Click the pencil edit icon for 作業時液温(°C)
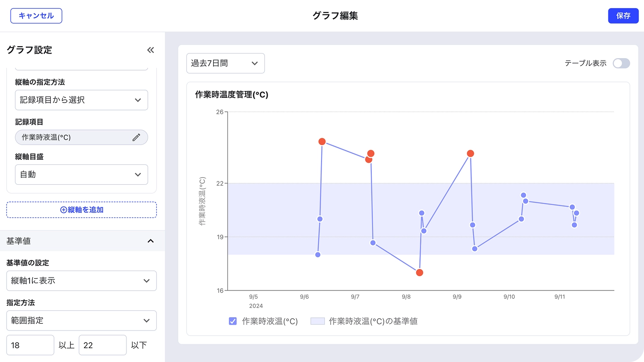This screenshot has height=362, width=644. coord(136,137)
